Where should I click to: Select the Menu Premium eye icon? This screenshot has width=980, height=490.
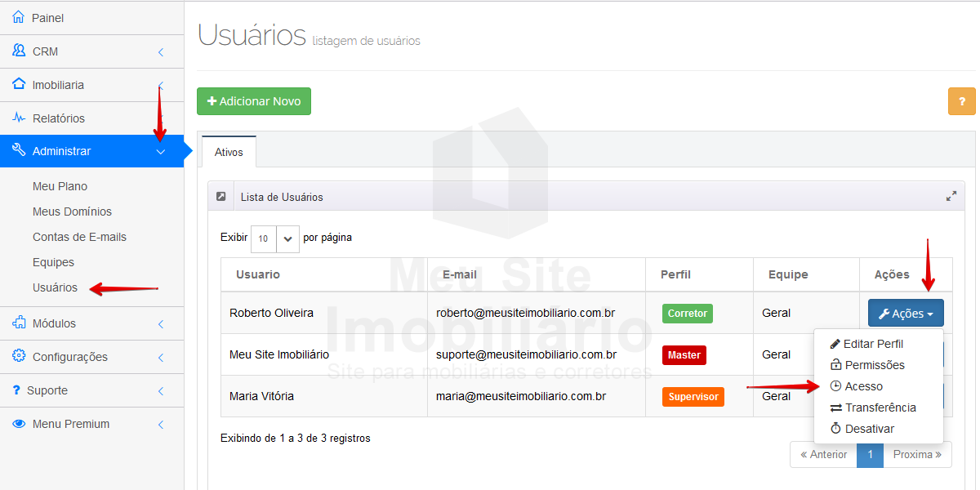[x=18, y=424]
